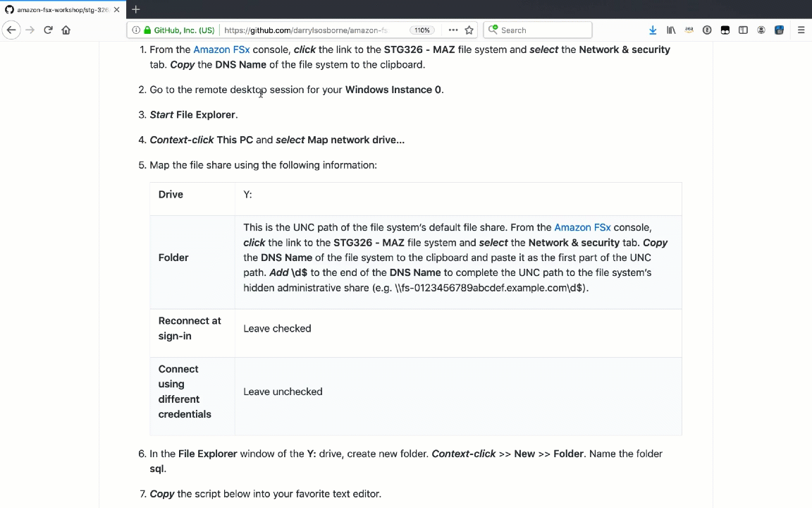The height and width of the screenshot is (508, 812).
Task: Click the 'Reconnect at sign-in' row label
Action: [190, 328]
